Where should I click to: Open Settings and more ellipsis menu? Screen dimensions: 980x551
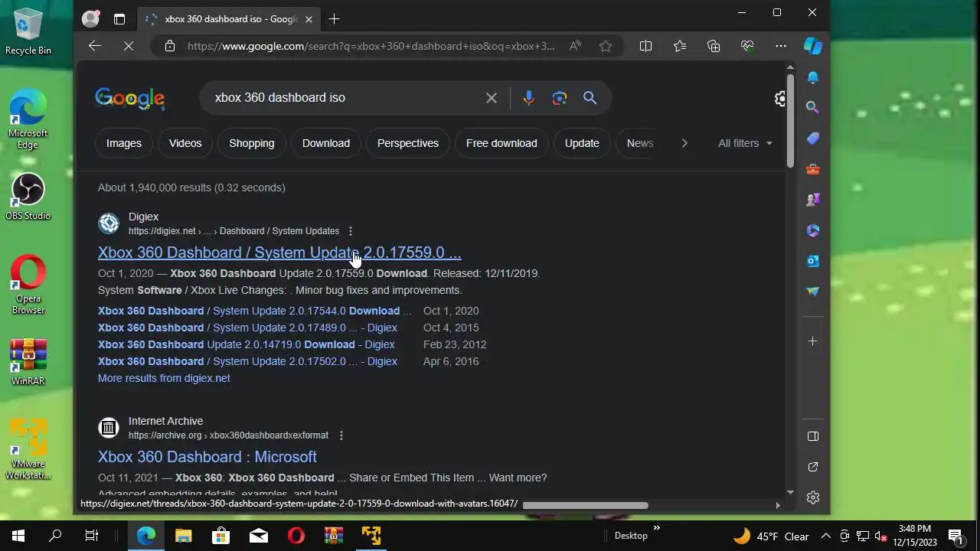(x=781, y=46)
